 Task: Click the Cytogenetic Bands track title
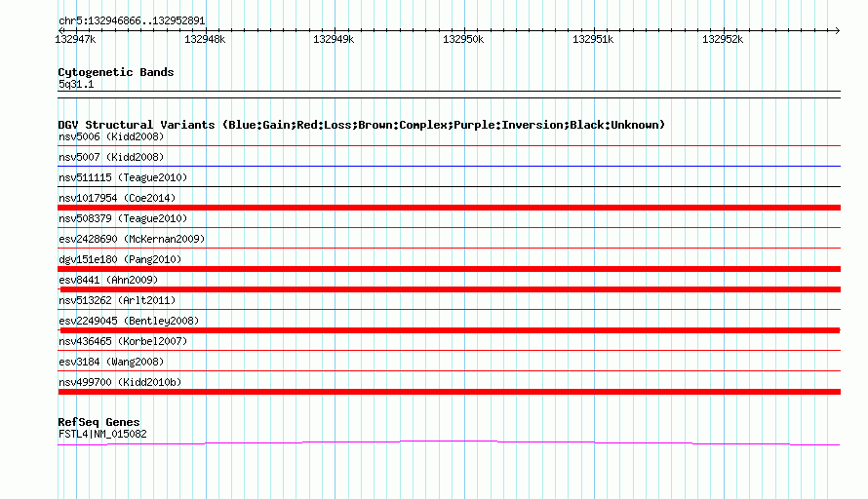coord(116,72)
